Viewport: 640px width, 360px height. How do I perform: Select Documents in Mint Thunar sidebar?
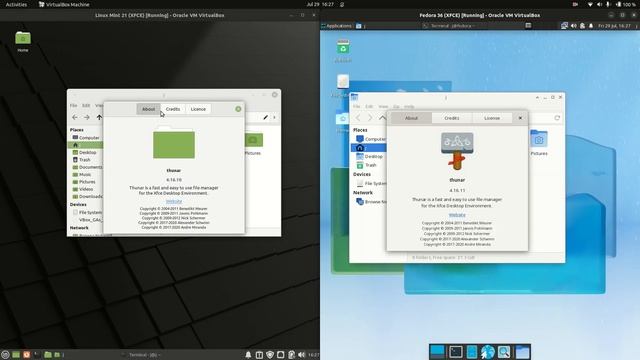[x=86, y=167]
